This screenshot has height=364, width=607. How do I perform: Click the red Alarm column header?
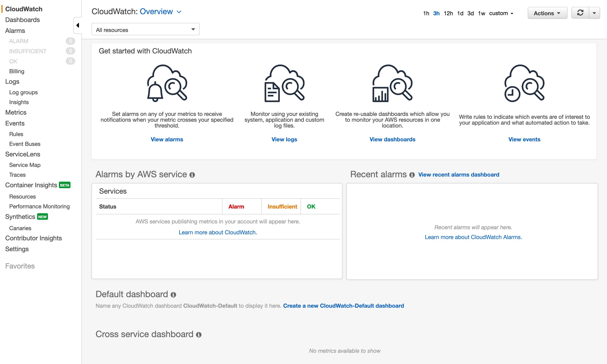point(236,207)
